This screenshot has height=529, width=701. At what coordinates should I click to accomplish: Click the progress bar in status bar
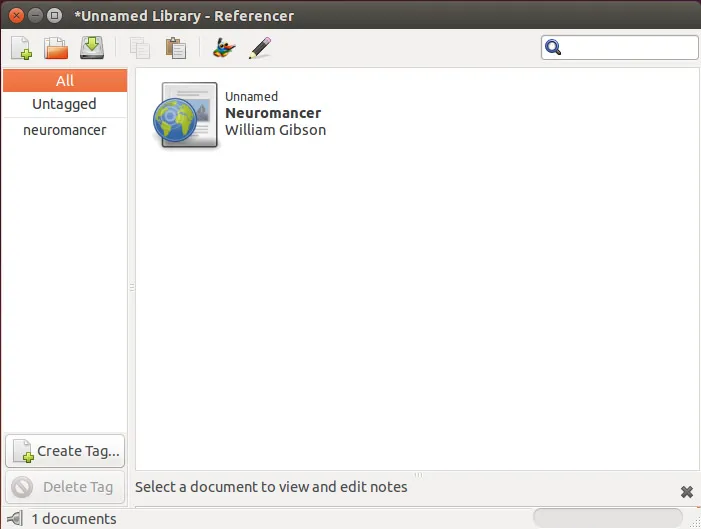coord(608,518)
